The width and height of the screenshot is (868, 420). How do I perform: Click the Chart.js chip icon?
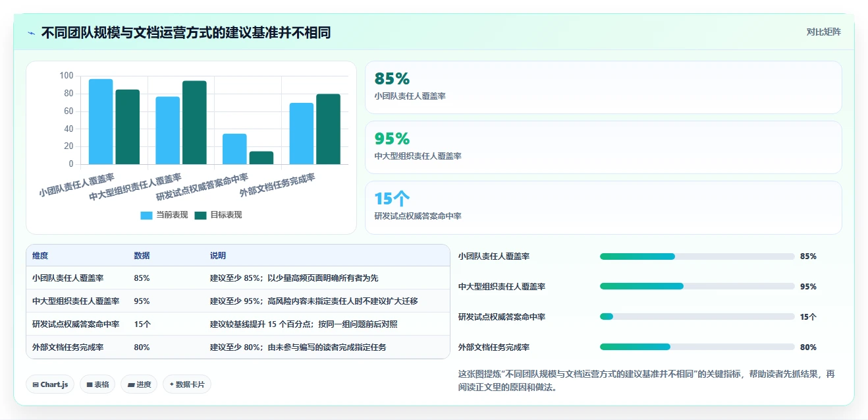click(36, 384)
